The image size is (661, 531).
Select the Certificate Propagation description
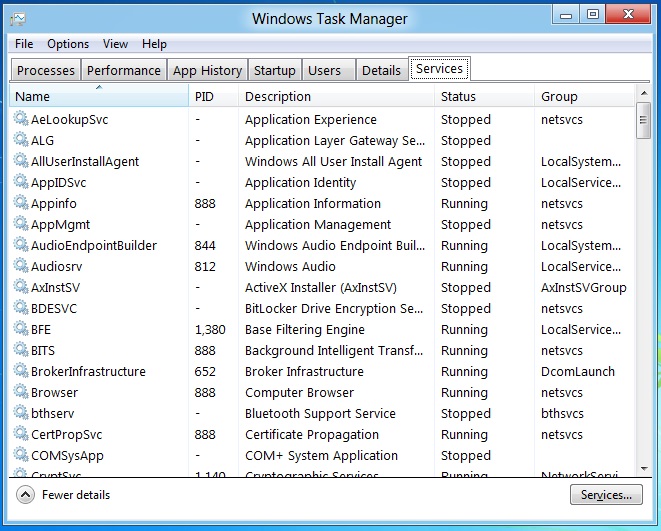click(x=312, y=435)
